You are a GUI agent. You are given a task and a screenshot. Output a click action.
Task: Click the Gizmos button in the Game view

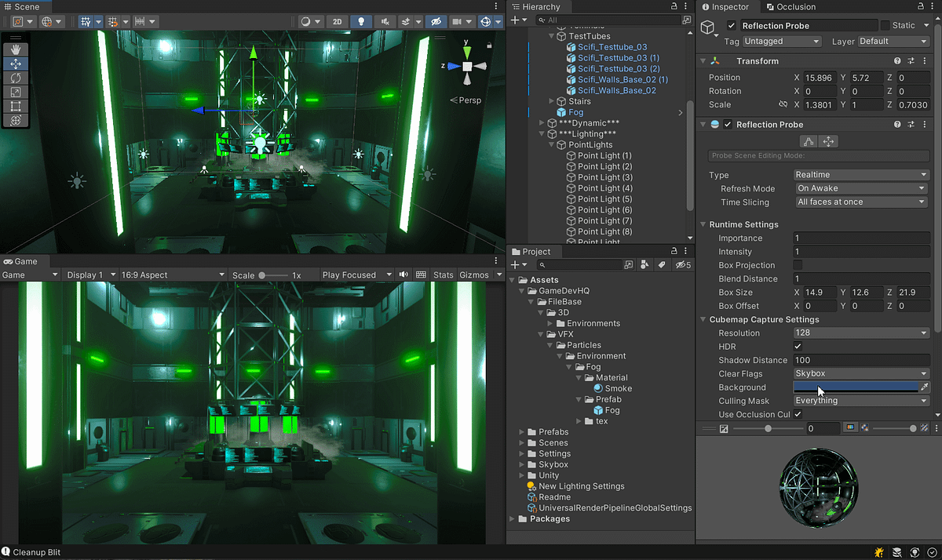click(x=475, y=275)
